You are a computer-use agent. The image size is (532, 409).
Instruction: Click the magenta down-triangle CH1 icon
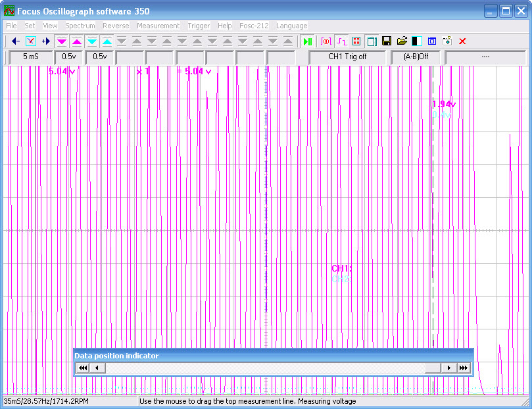(61, 41)
